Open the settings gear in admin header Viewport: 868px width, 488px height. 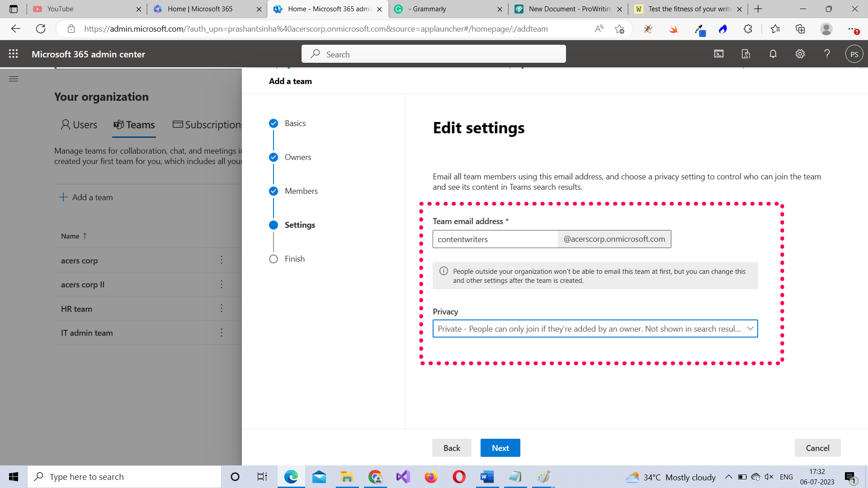(800, 54)
